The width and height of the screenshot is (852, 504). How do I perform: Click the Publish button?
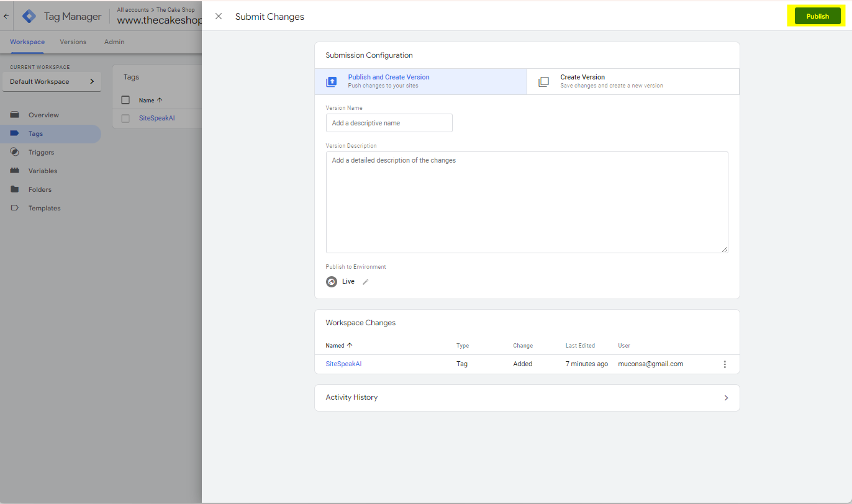tap(817, 17)
